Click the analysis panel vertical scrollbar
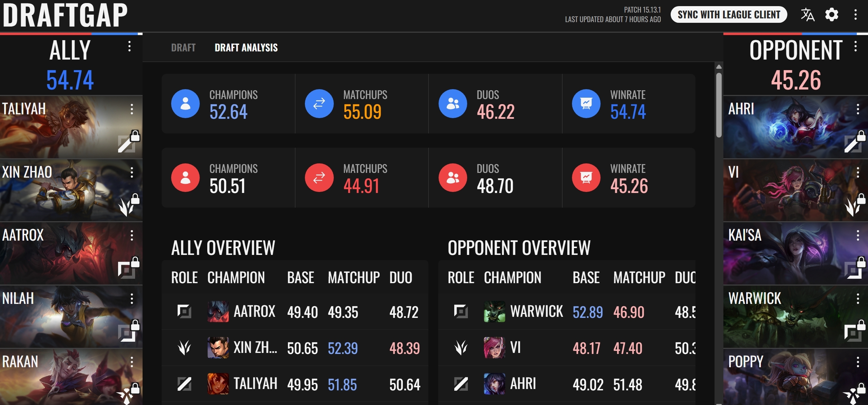868x405 pixels. 719,106
